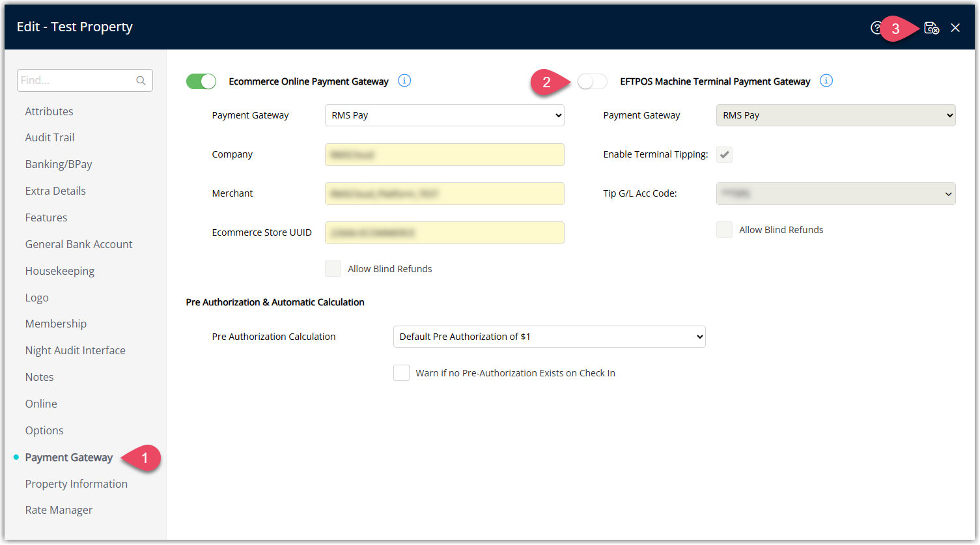Go to Notes in sidebar
The image size is (980, 545).
point(40,377)
